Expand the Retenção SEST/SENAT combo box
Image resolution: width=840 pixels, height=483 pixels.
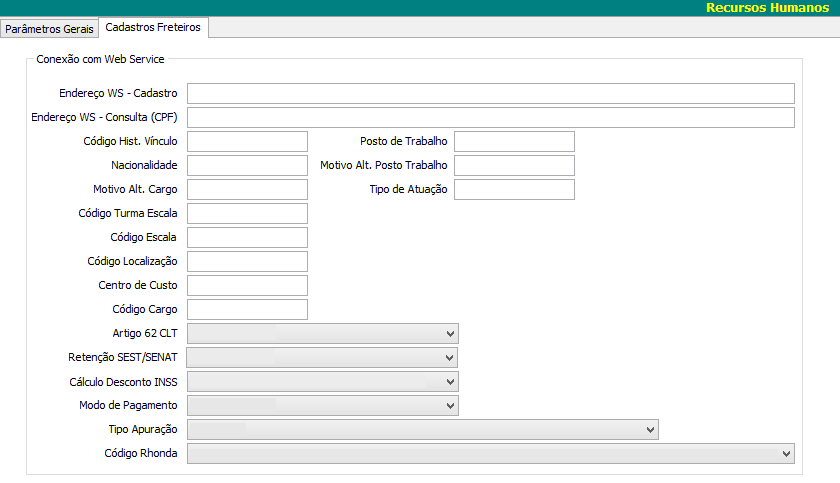click(x=322, y=358)
